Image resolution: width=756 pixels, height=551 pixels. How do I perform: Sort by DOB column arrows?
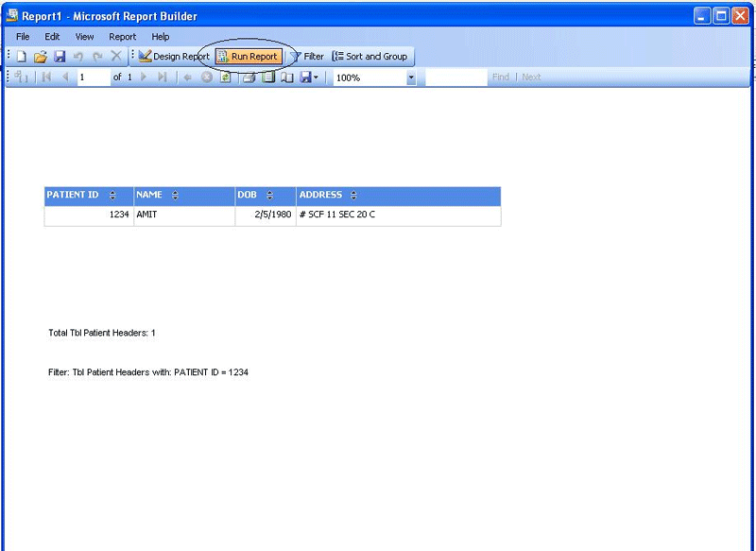(269, 195)
